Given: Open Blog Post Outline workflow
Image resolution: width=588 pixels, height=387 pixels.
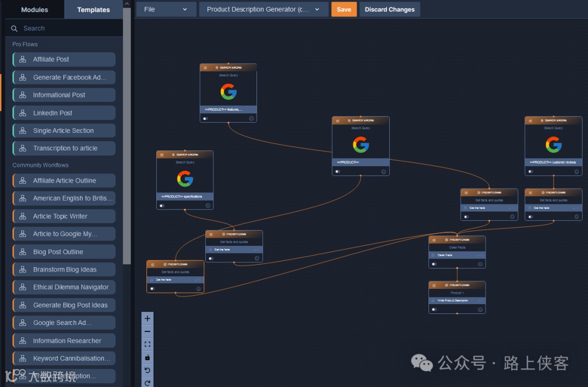Looking at the screenshot, I should [64, 252].
